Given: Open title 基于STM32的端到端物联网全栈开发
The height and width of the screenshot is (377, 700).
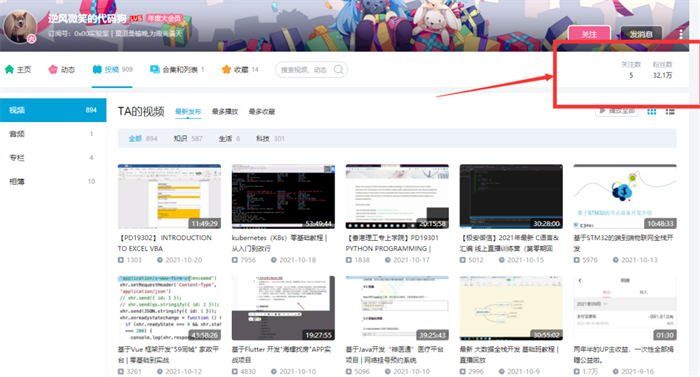Looking at the screenshot, I should pyautogui.click(x=623, y=243).
